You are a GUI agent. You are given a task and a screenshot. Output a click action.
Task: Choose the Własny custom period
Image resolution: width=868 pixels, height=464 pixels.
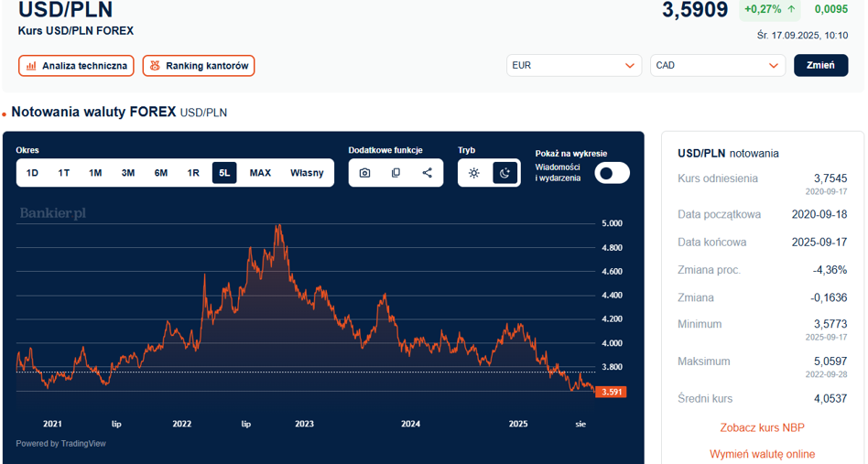[307, 173]
